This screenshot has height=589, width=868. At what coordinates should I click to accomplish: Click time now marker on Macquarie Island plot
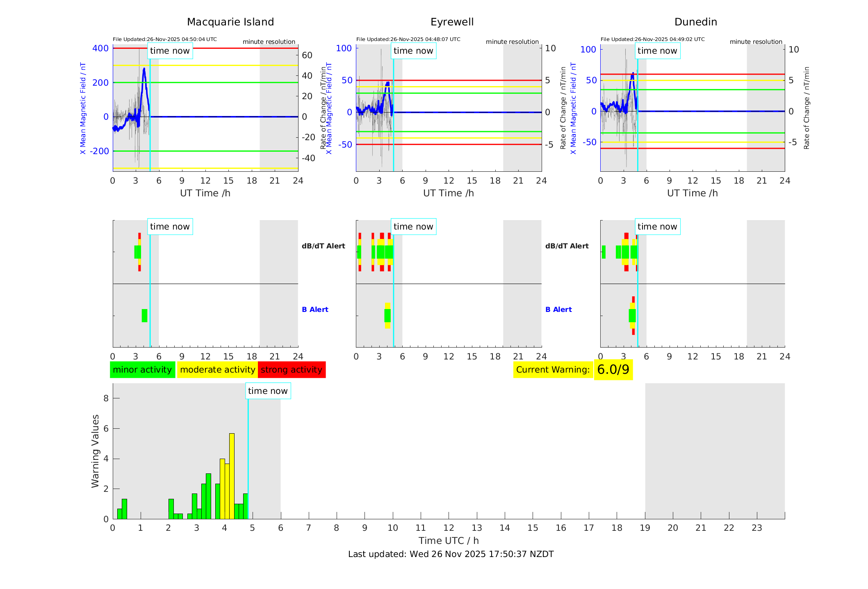point(170,51)
